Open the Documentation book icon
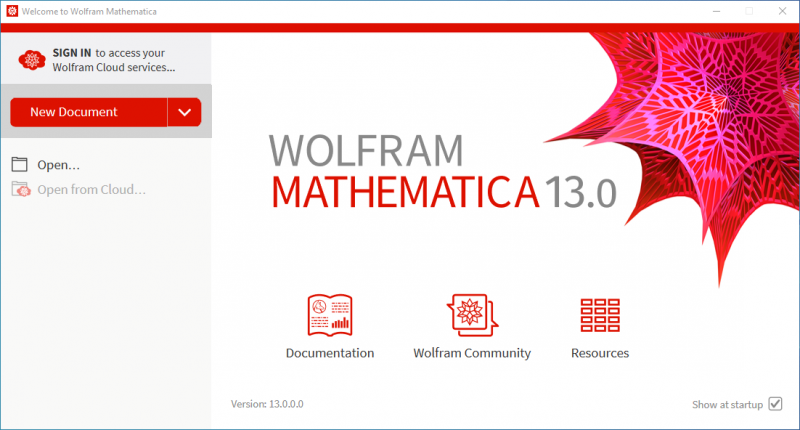800x430 pixels. pos(330,315)
